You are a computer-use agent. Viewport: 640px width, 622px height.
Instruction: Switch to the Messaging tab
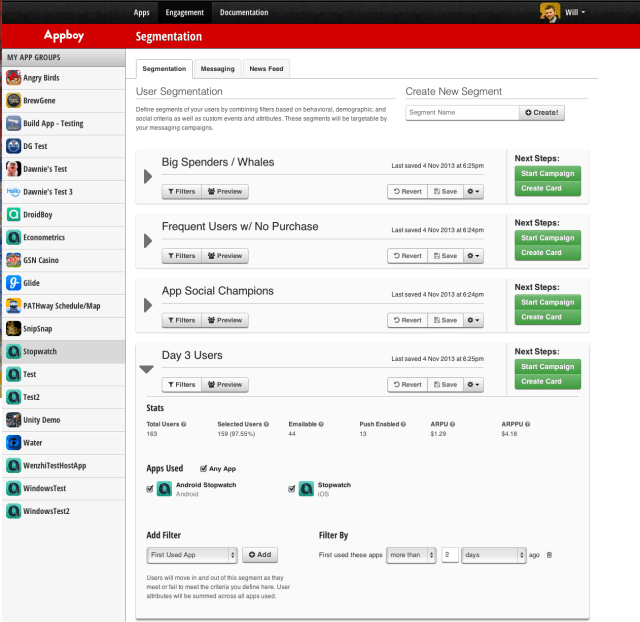coord(218,69)
